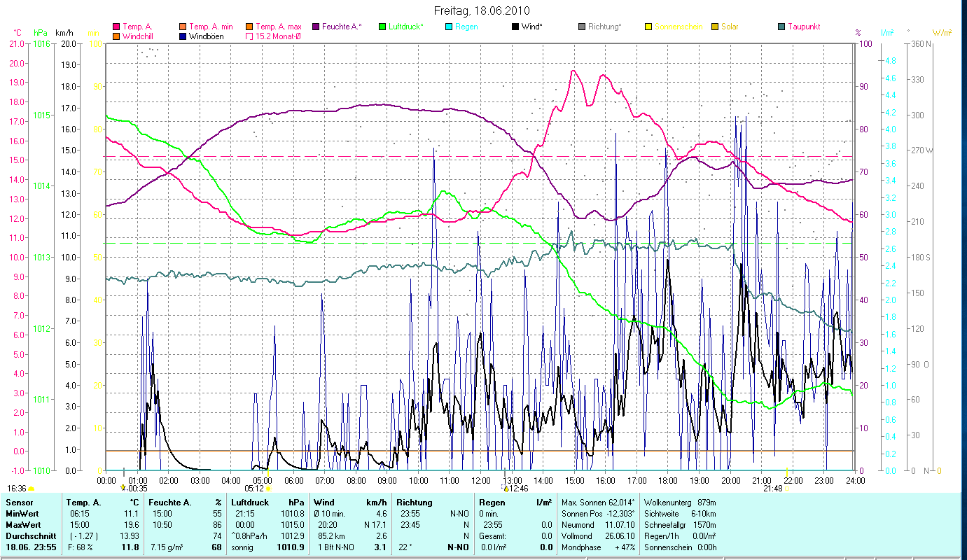Click the cyan Regen legend square

coord(449,27)
